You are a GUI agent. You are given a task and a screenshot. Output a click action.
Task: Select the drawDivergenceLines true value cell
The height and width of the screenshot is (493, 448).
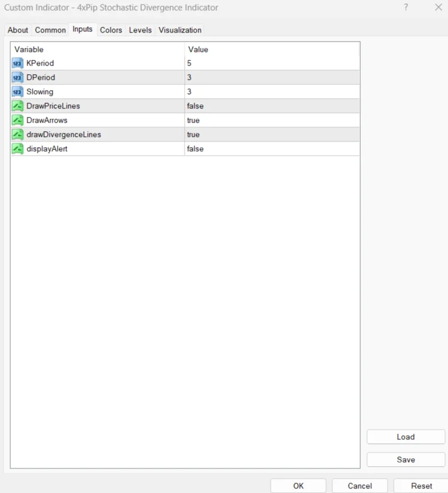[272, 135]
